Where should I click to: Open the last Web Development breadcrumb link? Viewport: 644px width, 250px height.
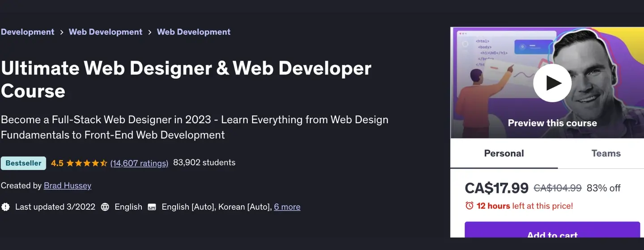click(194, 32)
